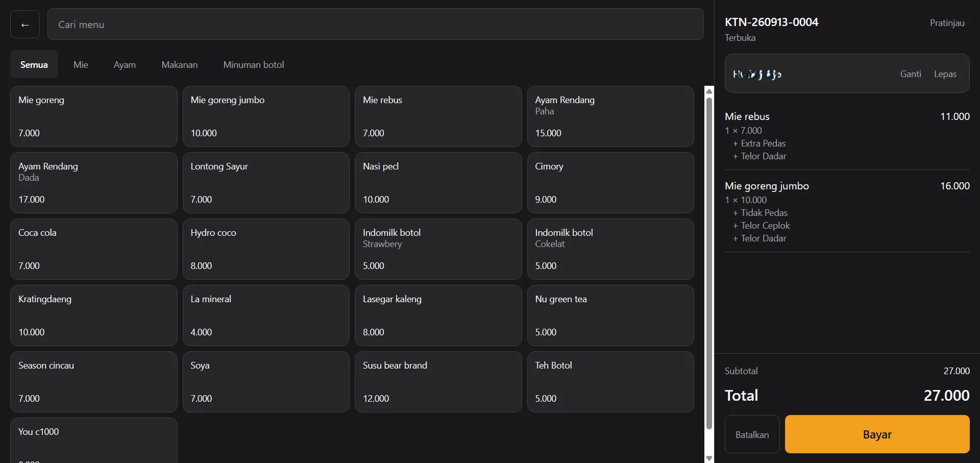Choose the Kratingdaeng card
Viewport: 980px width, 463px height.
pos(94,315)
